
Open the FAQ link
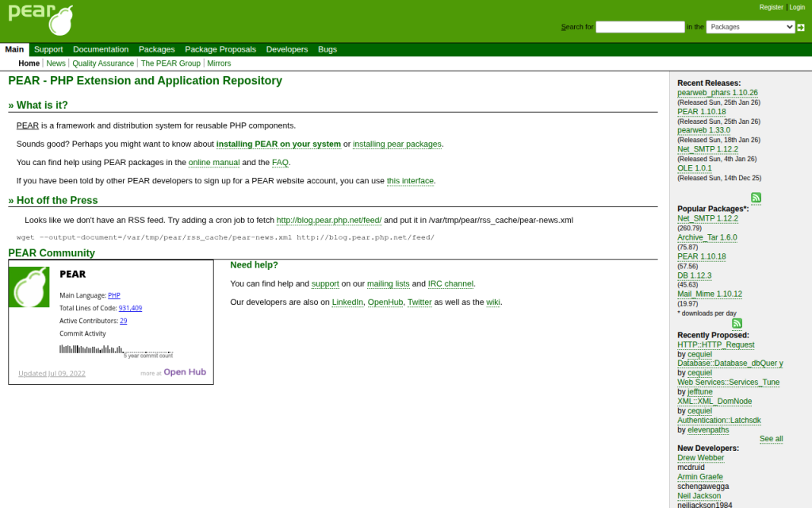click(280, 162)
